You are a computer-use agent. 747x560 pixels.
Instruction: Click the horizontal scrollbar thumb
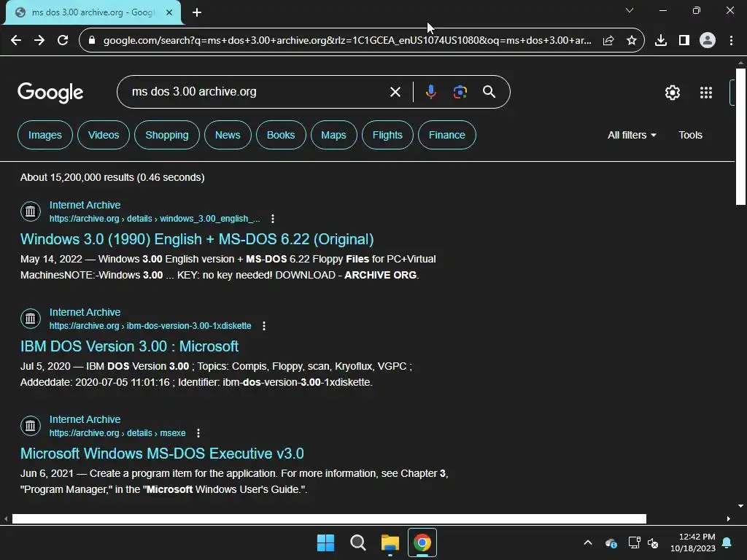click(x=329, y=518)
